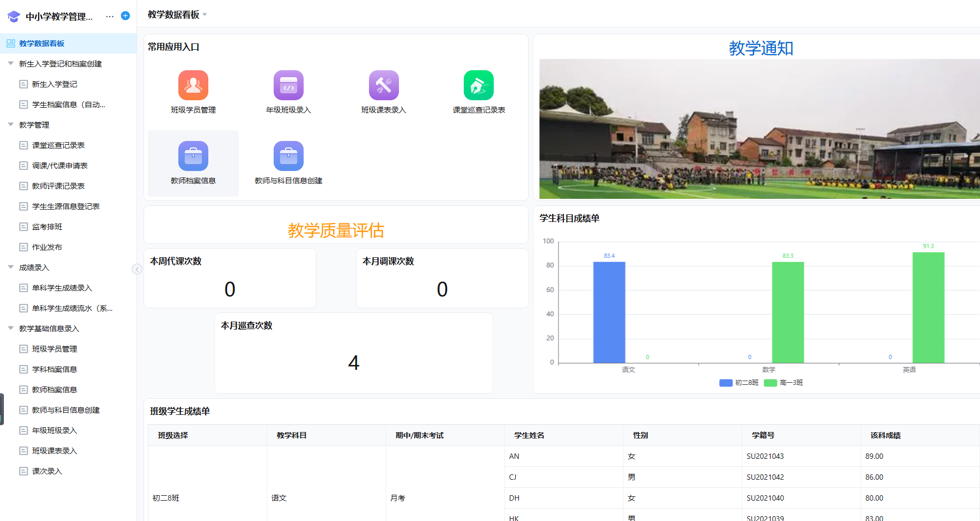The height and width of the screenshot is (521, 980).
Task: Open the sidebar ellipsis menu
Action: 110,16
